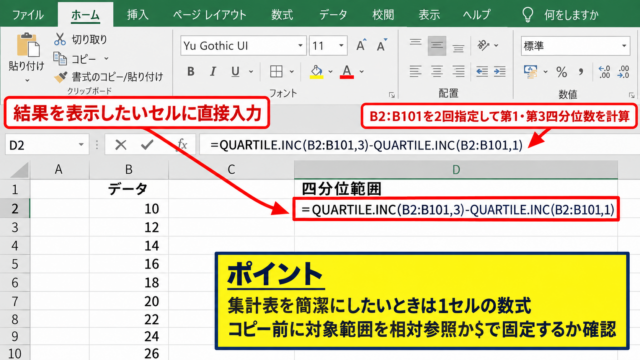Apply the red font color A

[x=347, y=72]
